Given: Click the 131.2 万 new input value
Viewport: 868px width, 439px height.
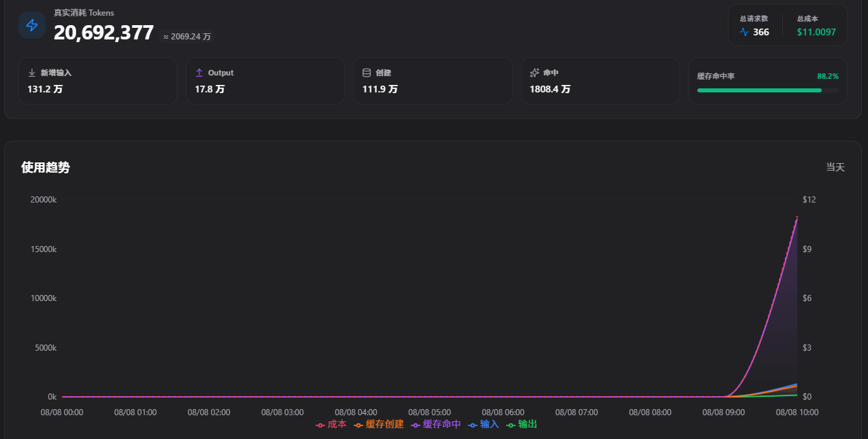Looking at the screenshot, I should [x=45, y=89].
